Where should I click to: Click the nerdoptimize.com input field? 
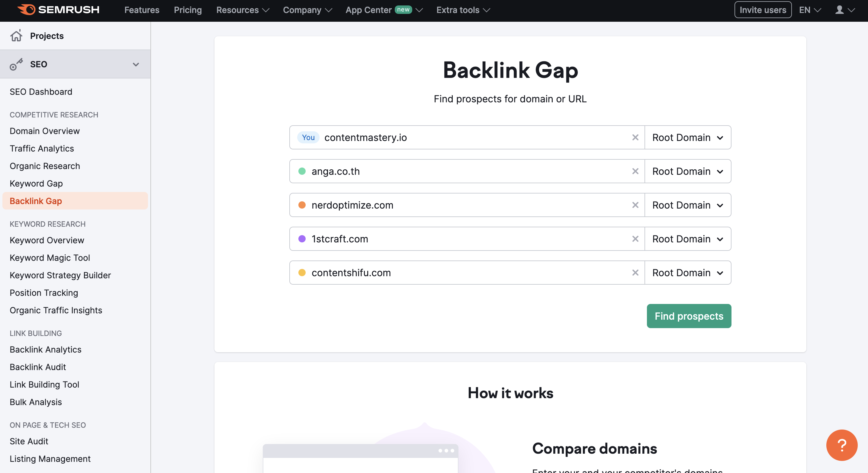[467, 205]
